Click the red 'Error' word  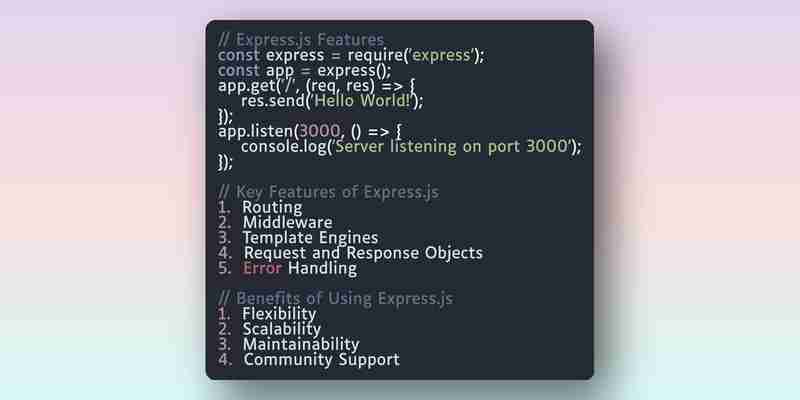262,268
